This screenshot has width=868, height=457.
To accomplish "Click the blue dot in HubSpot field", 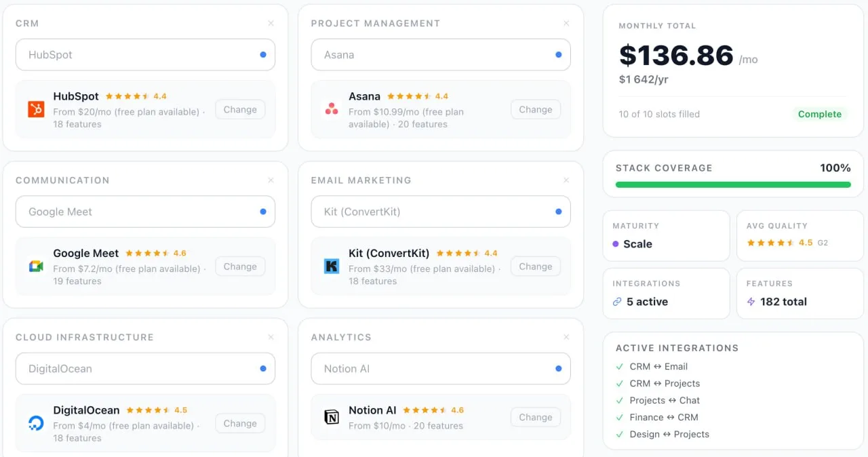I will pos(263,55).
